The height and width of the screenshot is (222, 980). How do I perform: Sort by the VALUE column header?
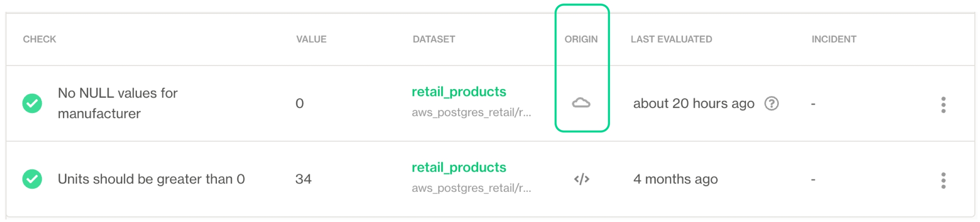[x=311, y=39]
